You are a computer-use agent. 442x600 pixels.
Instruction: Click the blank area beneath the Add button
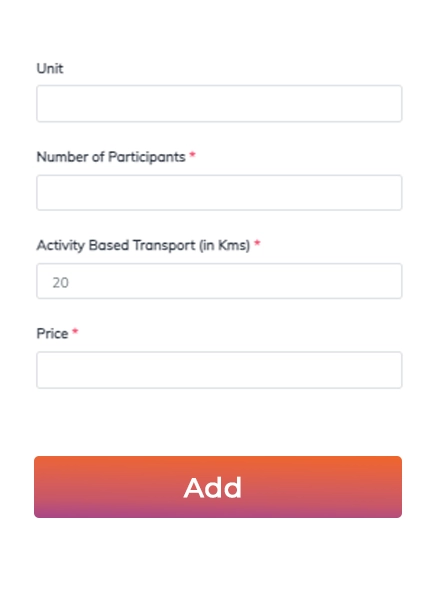click(x=218, y=559)
